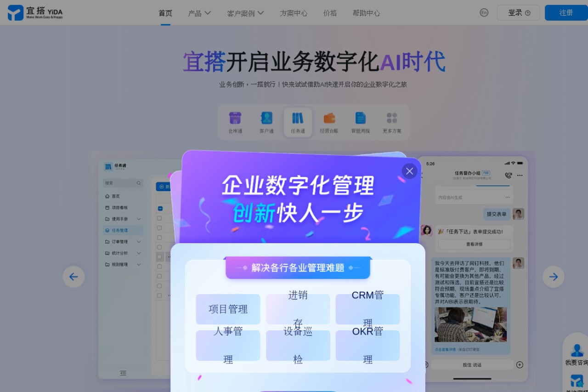This screenshot has height=392, width=588.
Task: Open the photo thumbnail in chat message
Action: (x=471, y=324)
